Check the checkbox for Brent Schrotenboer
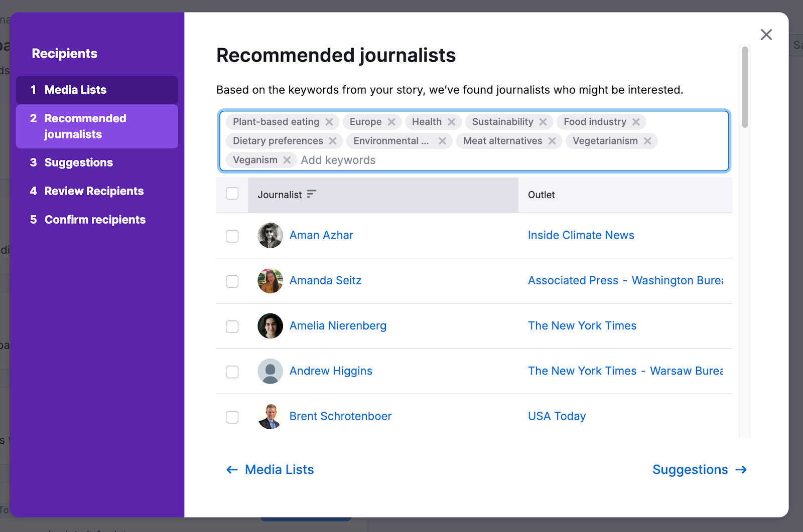803x532 pixels. 232,417
